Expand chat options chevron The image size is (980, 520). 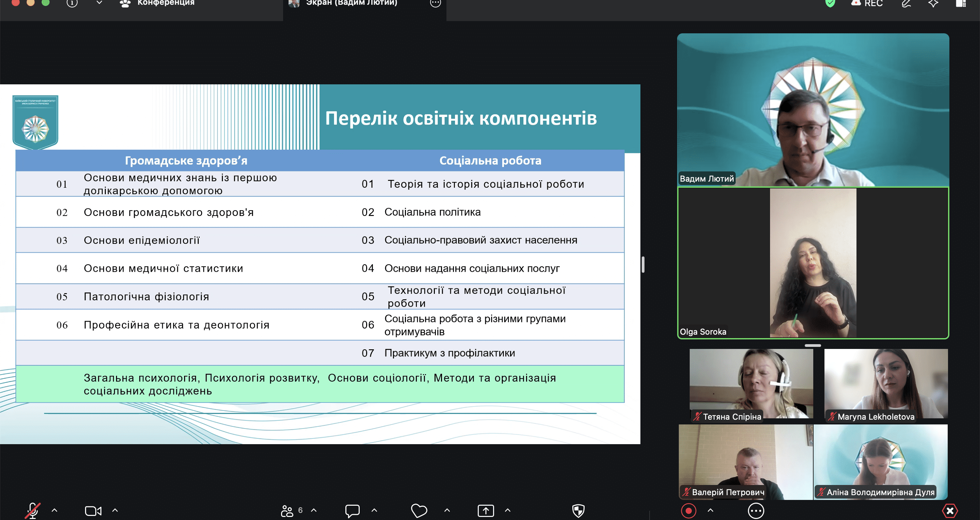pos(374,510)
